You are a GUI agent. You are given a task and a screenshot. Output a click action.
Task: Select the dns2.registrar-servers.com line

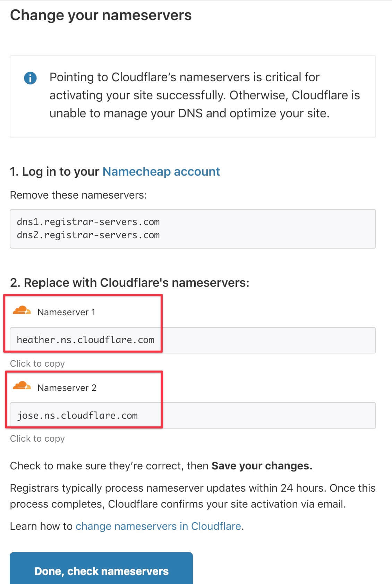[x=88, y=235]
